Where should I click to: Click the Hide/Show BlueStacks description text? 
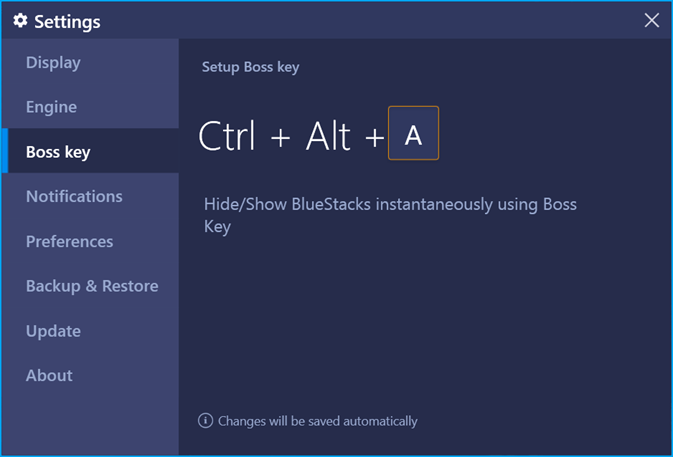[x=390, y=215]
